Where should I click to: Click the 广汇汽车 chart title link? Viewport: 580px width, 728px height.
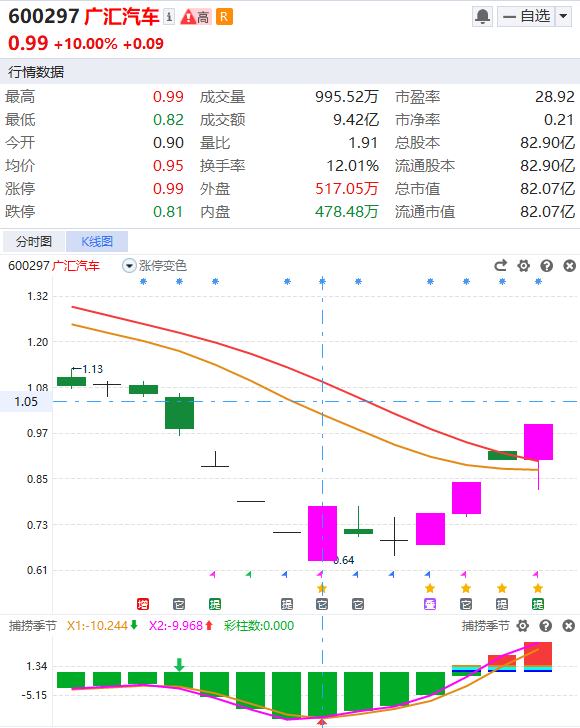coord(76,266)
